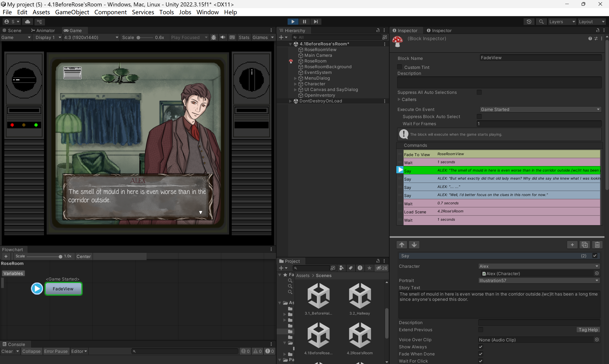
Task: Move command down with arrow button
Action: (414, 244)
